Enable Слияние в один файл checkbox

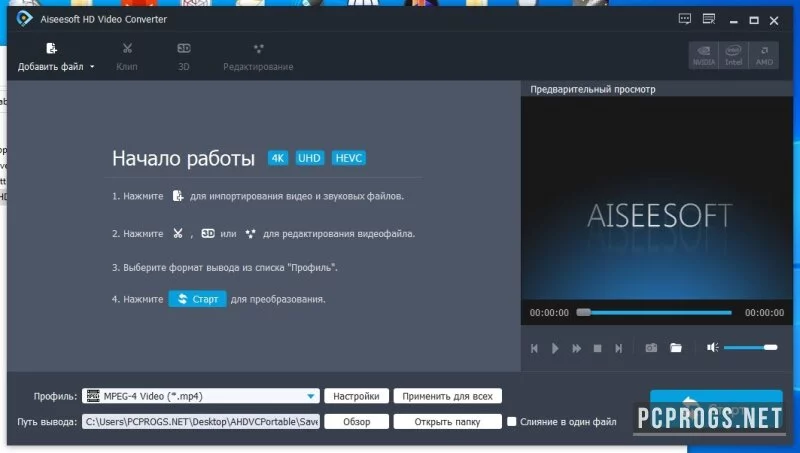(512, 421)
